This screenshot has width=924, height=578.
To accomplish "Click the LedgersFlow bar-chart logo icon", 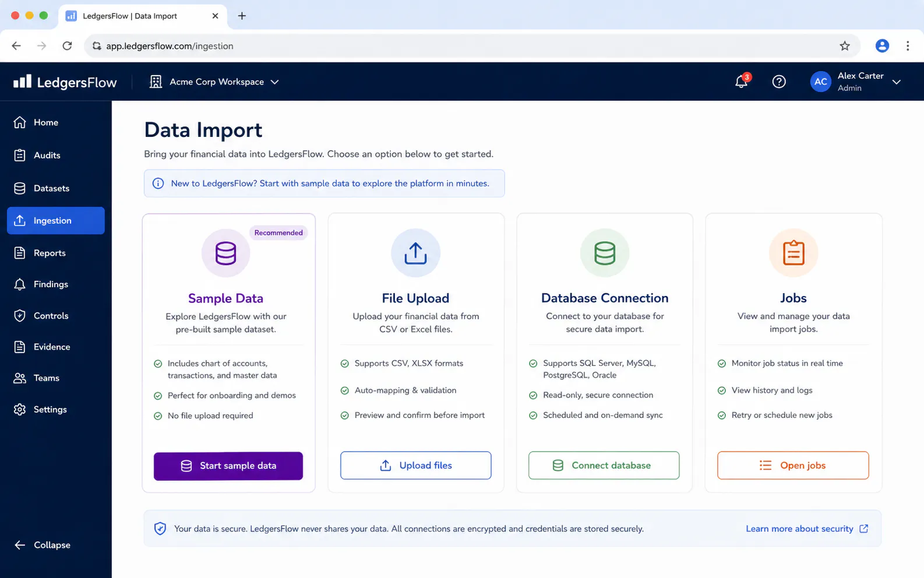I will click(x=22, y=81).
